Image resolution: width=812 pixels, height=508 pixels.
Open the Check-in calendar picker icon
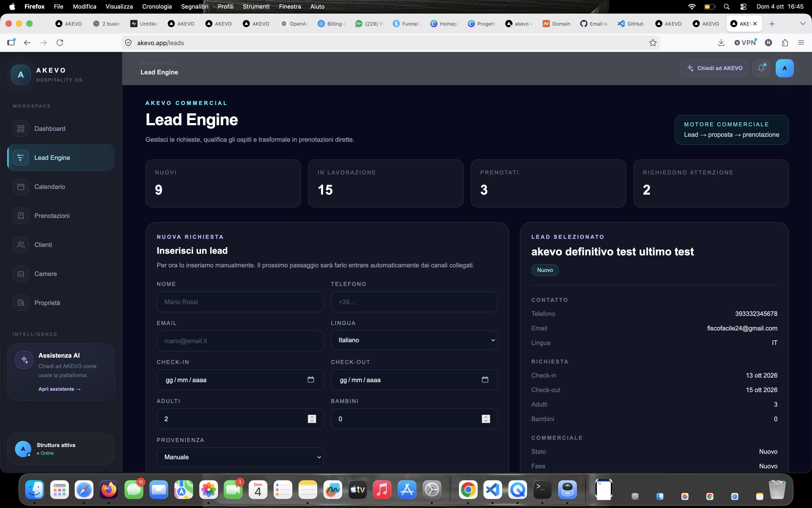coord(311,380)
